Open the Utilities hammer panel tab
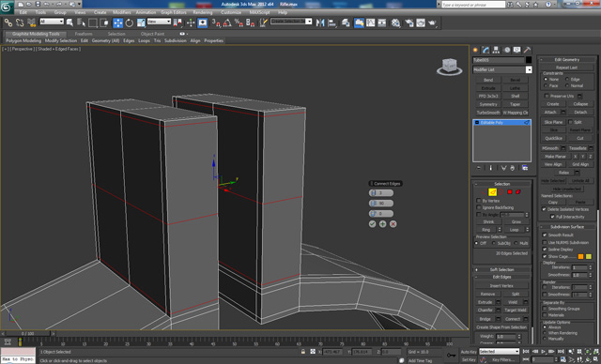 pyautogui.click(x=528, y=50)
